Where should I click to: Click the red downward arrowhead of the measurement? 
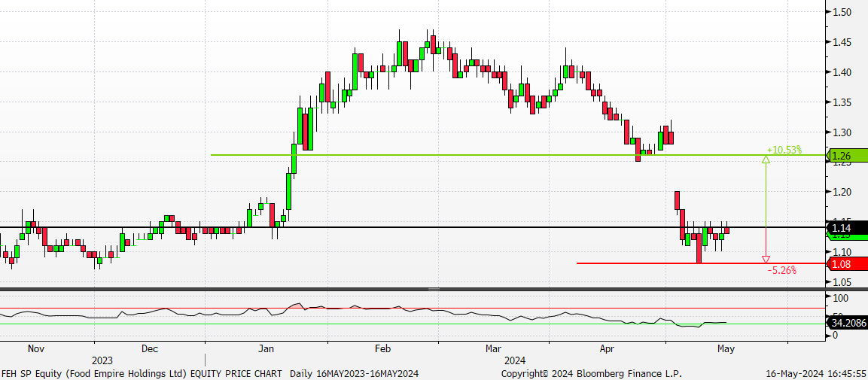pyautogui.click(x=766, y=260)
